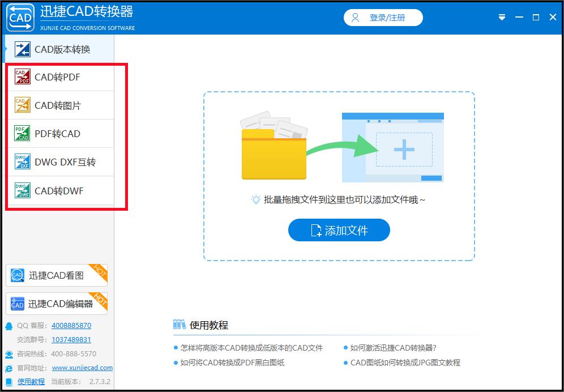This screenshot has height=392, width=564.
Task: Open the CAD转DWF conversion icon
Action: [22, 190]
